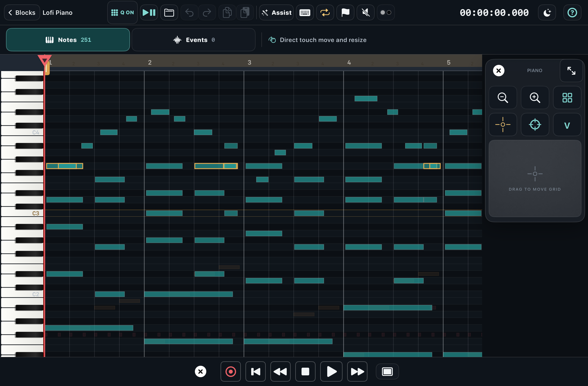This screenshot has width=588, height=386.
Task: Close the Piano grid panel
Action: (498, 71)
